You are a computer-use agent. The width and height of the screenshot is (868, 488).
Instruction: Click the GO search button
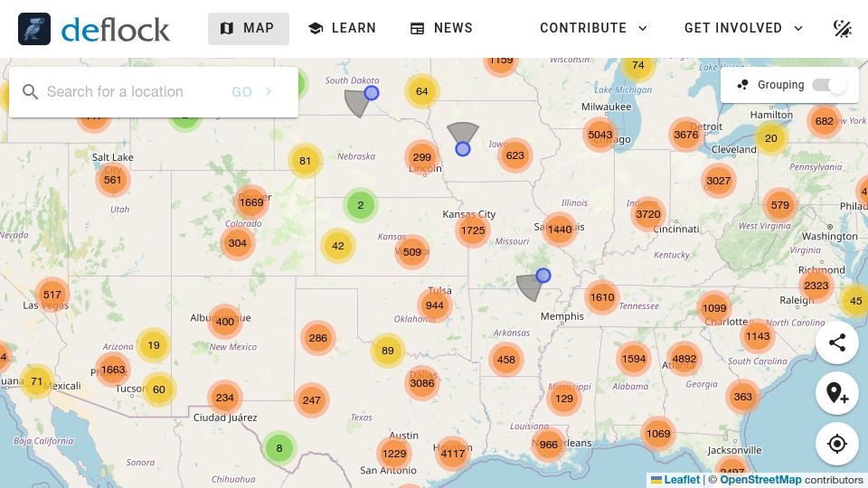point(252,92)
